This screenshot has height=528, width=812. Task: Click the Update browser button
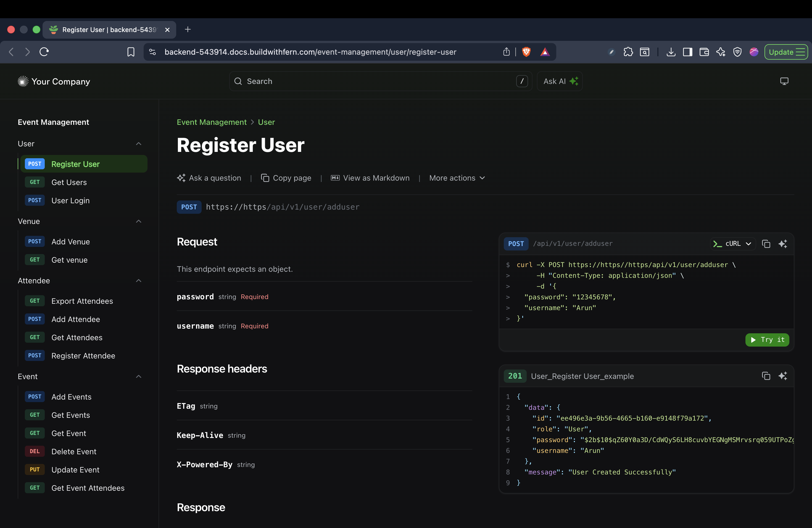786,52
